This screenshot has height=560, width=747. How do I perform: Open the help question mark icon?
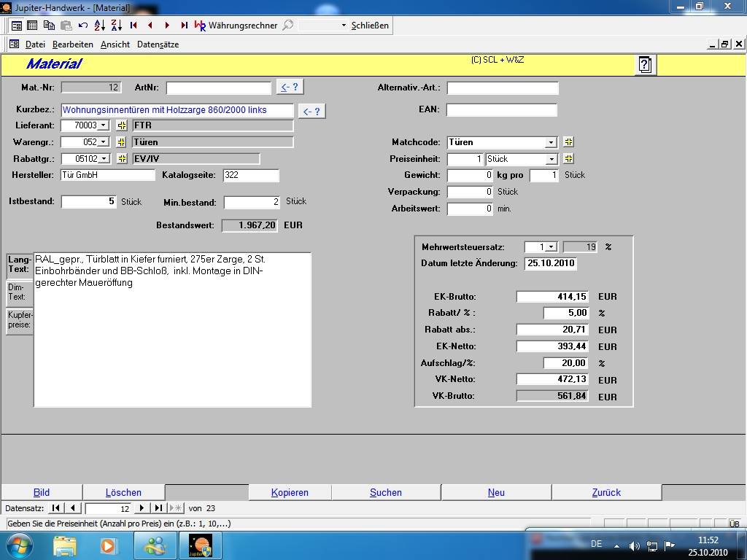(644, 65)
